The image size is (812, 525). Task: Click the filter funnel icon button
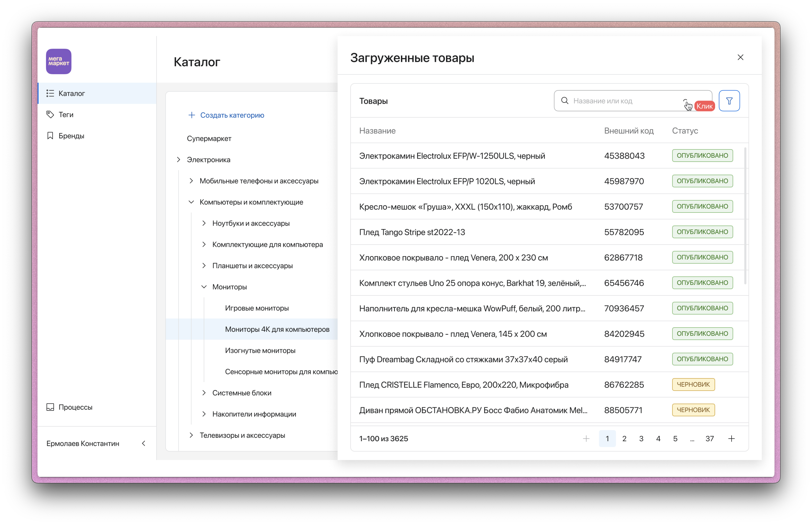pos(729,101)
